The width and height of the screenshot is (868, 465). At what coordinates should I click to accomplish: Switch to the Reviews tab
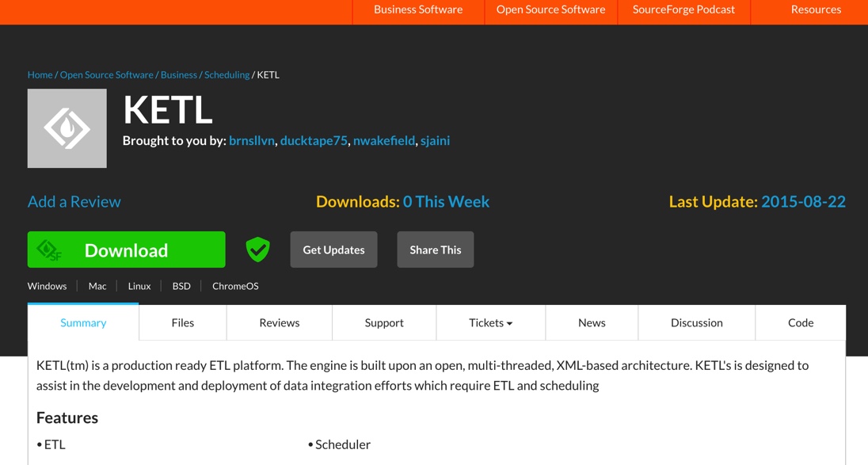[x=280, y=323]
